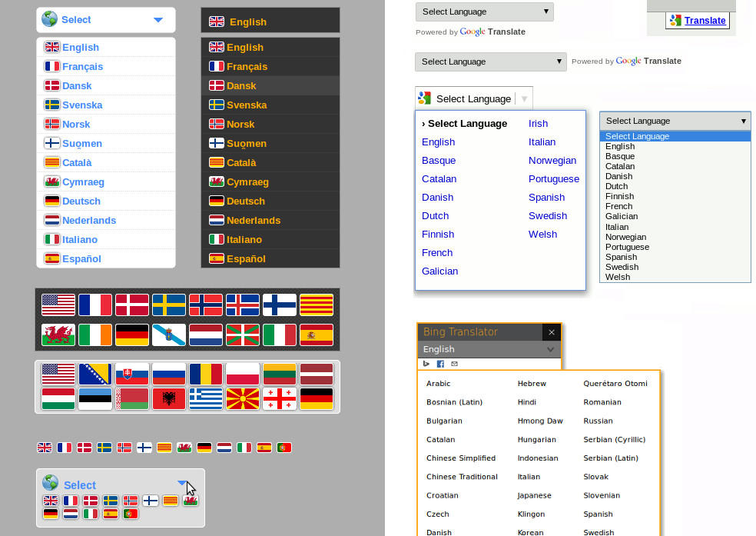Click the Bing logo icon under English
This screenshot has width=756, height=536.
tap(426, 364)
